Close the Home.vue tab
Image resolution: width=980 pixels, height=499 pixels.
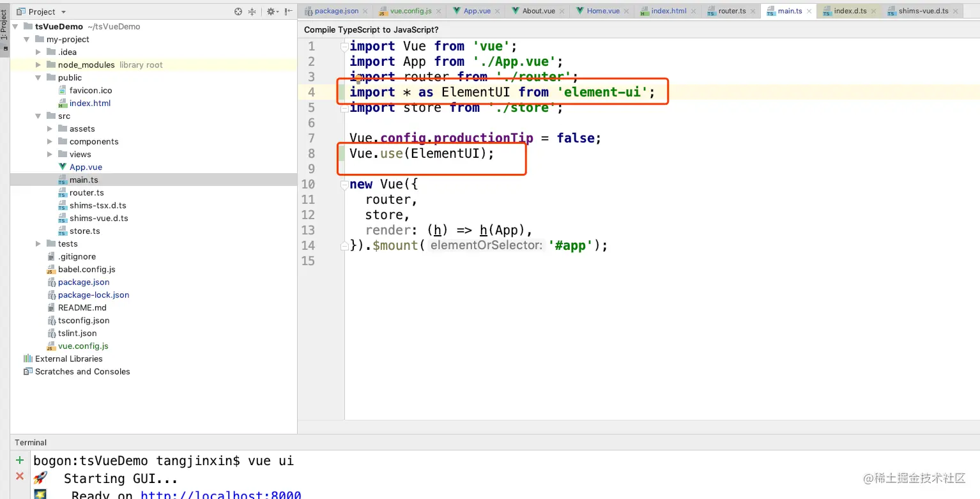(627, 11)
